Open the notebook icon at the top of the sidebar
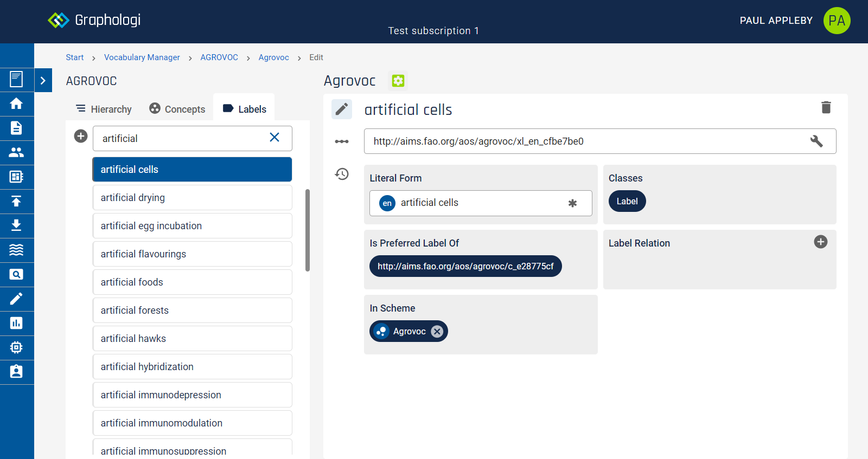Image resolution: width=868 pixels, height=459 pixels. click(16, 79)
